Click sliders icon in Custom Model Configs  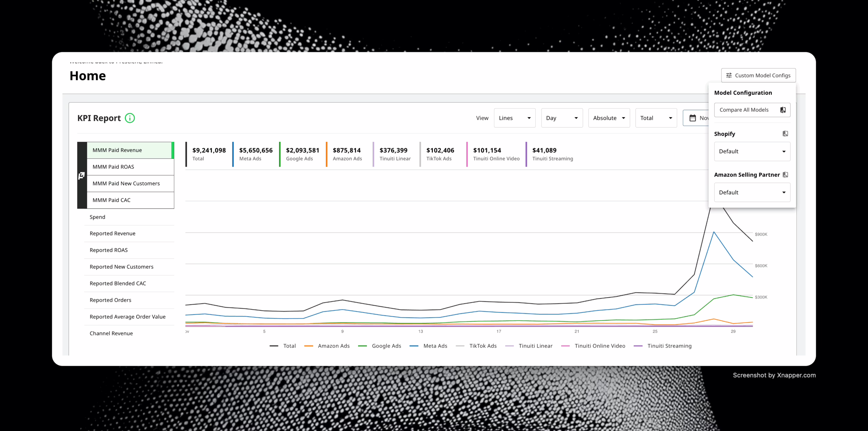coord(729,75)
